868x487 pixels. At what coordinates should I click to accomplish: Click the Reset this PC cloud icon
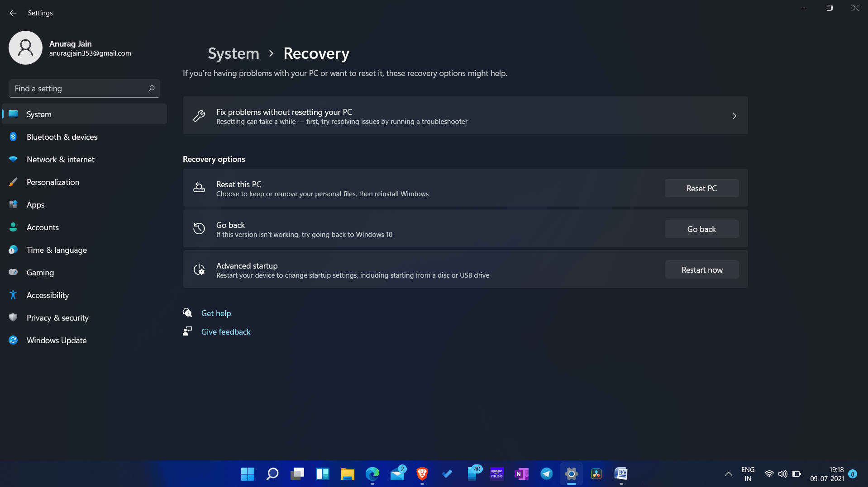click(x=199, y=188)
